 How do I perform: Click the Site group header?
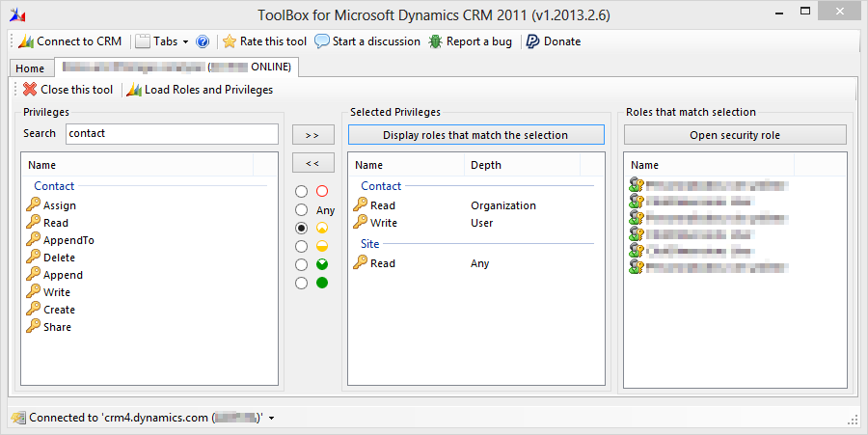[369, 243]
